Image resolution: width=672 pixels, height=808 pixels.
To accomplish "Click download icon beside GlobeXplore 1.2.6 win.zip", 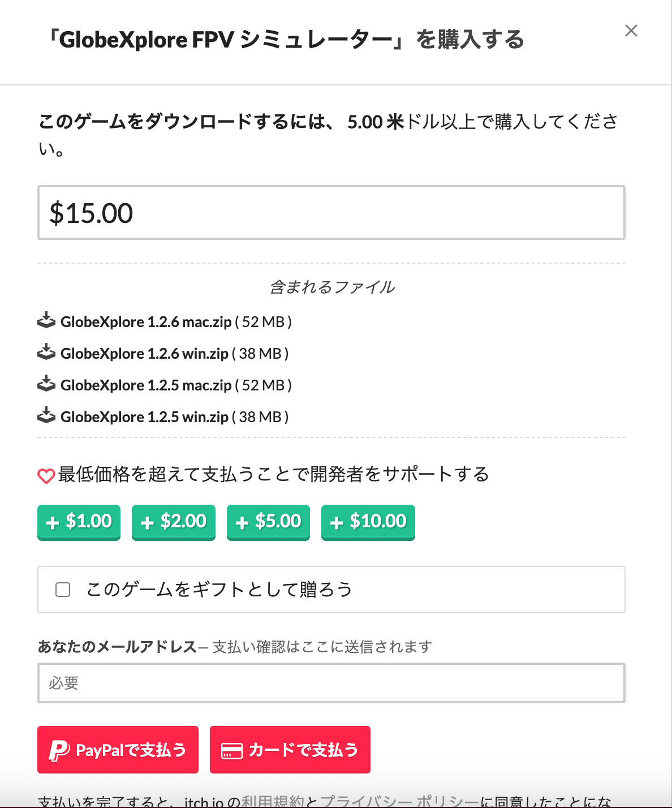I will pos(46,352).
